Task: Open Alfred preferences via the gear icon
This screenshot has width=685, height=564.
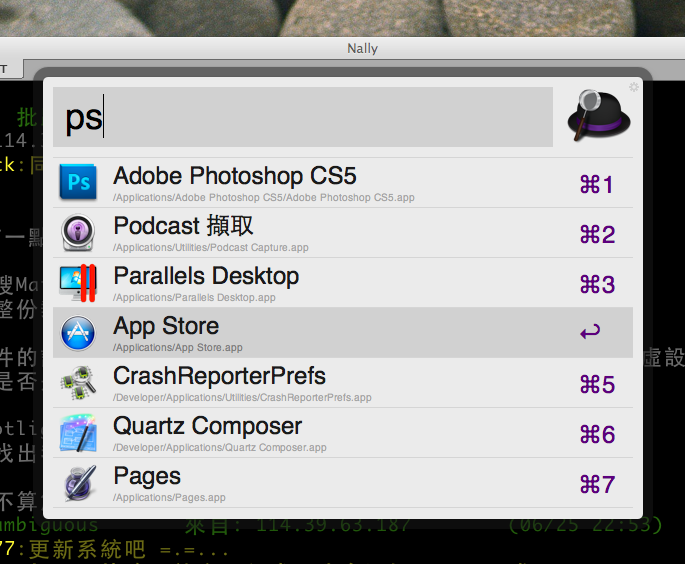Action: pyautogui.click(x=633, y=87)
